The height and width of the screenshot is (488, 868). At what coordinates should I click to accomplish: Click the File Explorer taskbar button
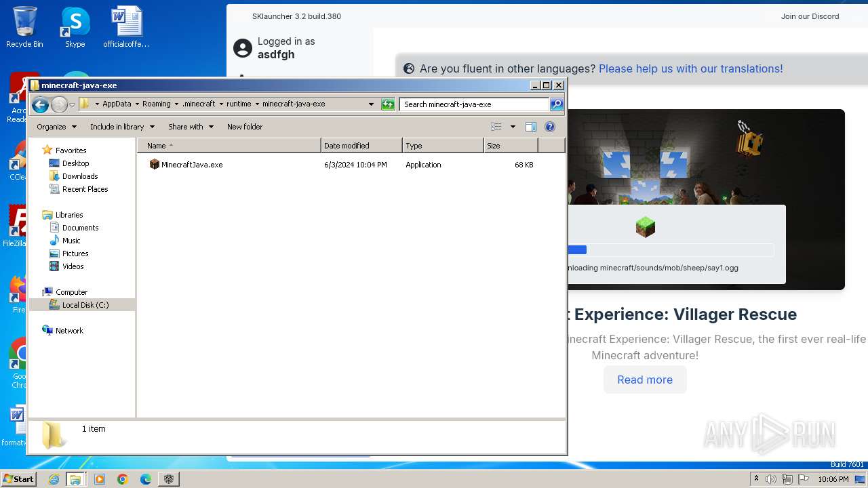click(75, 479)
